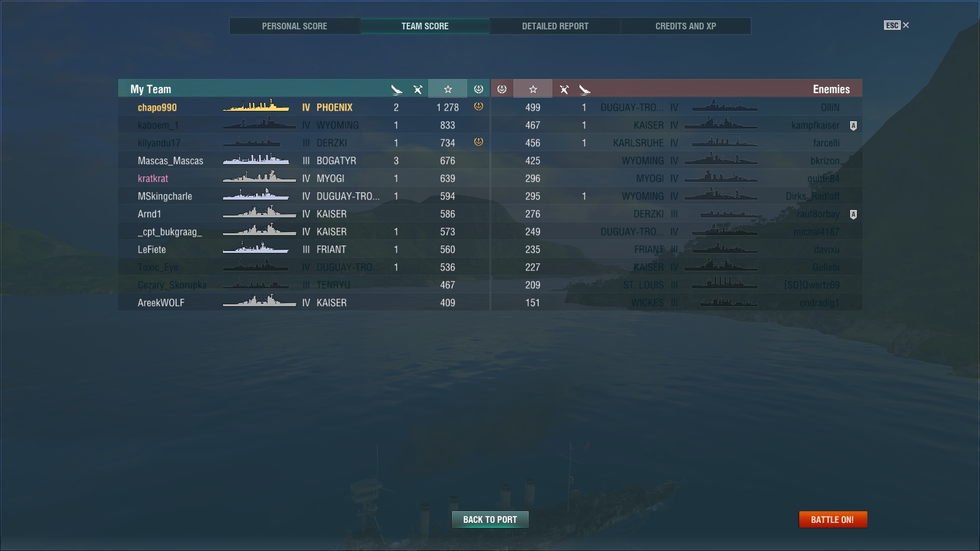980x551 pixels.
Task: Click kilyandu17's achievement medal icon
Action: coord(478,142)
